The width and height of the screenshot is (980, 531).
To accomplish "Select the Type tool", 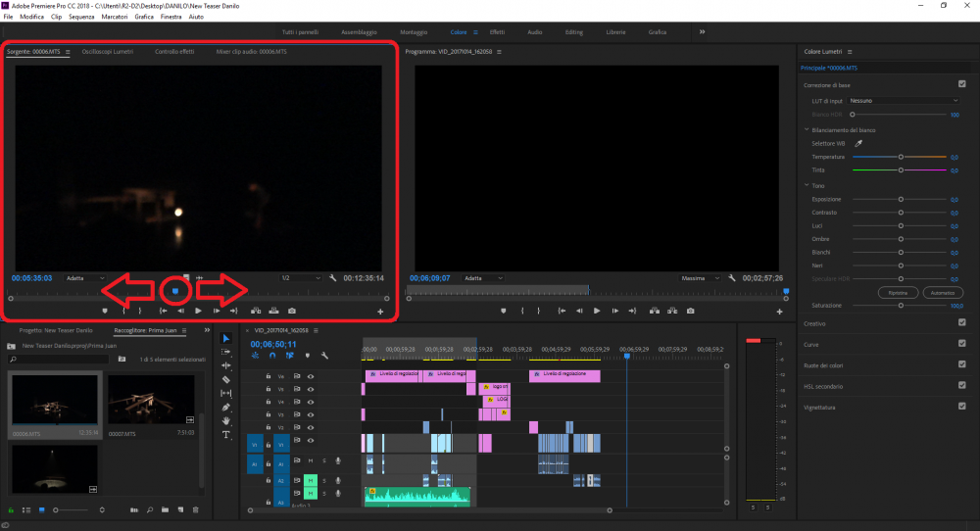I will click(226, 434).
